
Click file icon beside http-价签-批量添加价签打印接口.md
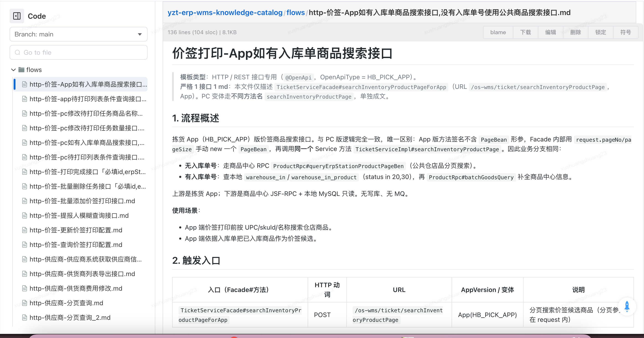click(x=25, y=201)
